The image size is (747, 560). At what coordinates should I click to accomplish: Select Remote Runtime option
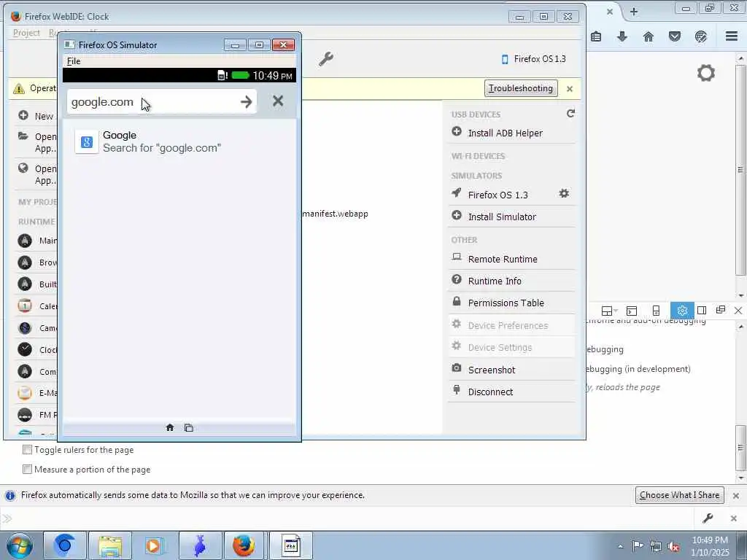511,259
